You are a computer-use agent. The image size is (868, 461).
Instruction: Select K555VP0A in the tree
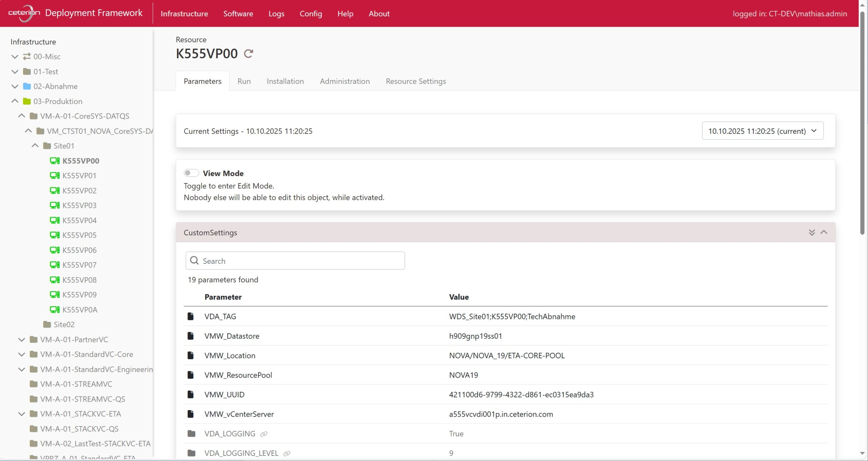(80, 309)
